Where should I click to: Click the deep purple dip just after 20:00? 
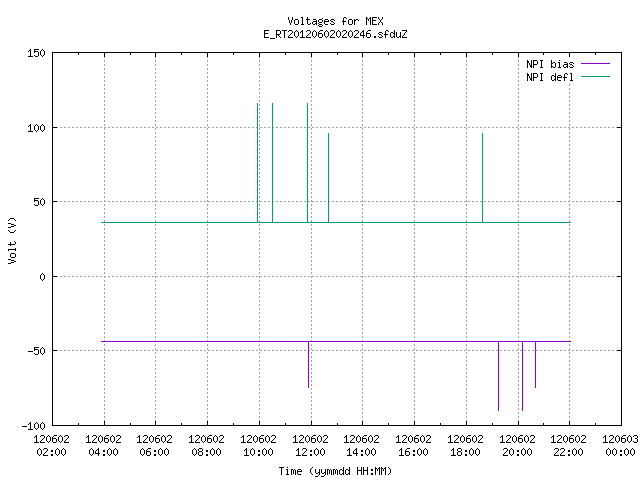click(522, 376)
